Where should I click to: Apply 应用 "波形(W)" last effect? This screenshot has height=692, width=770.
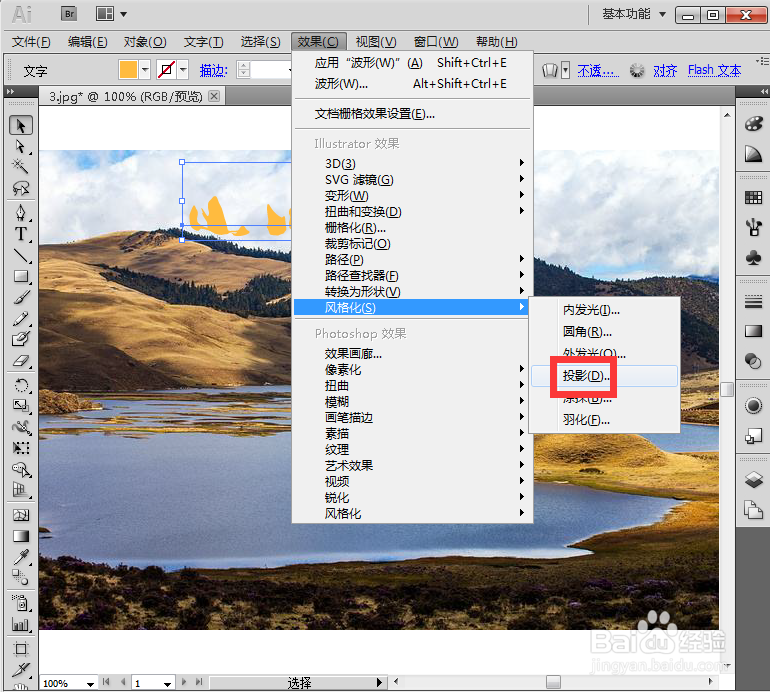tap(412, 63)
